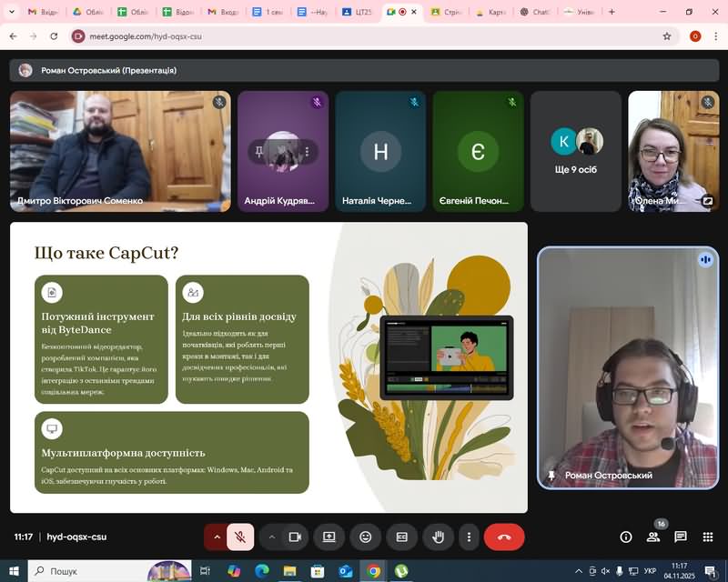Open the in-call chat panel
The image size is (728, 582).
click(681, 537)
